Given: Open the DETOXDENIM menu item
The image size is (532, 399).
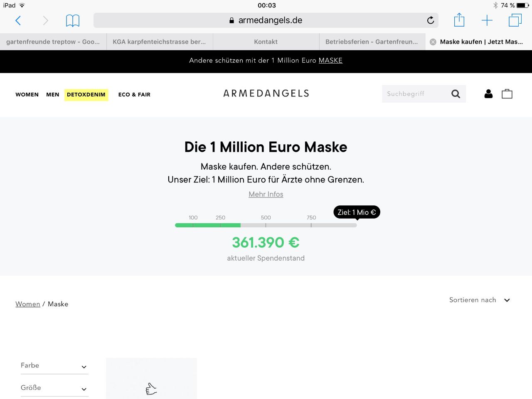Looking at the screenshot, I should [86, 95].
